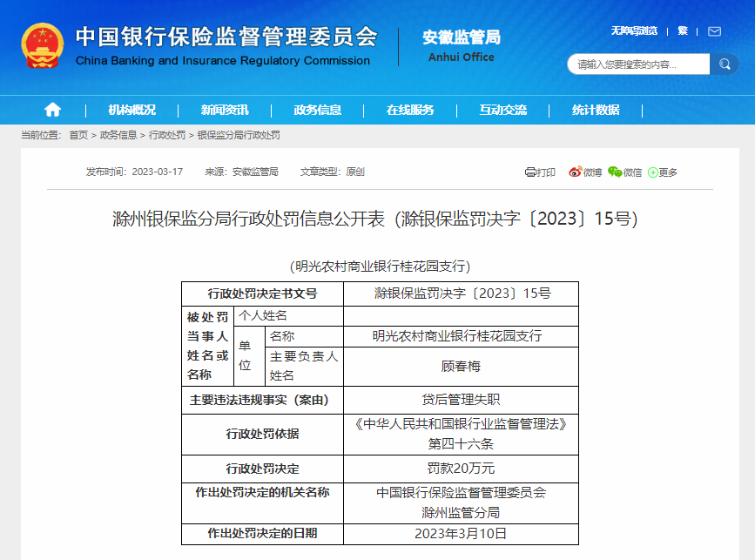755x560 pixels.
Task: Click the date cell 2023年3月10日
Action: pos(462,534)
